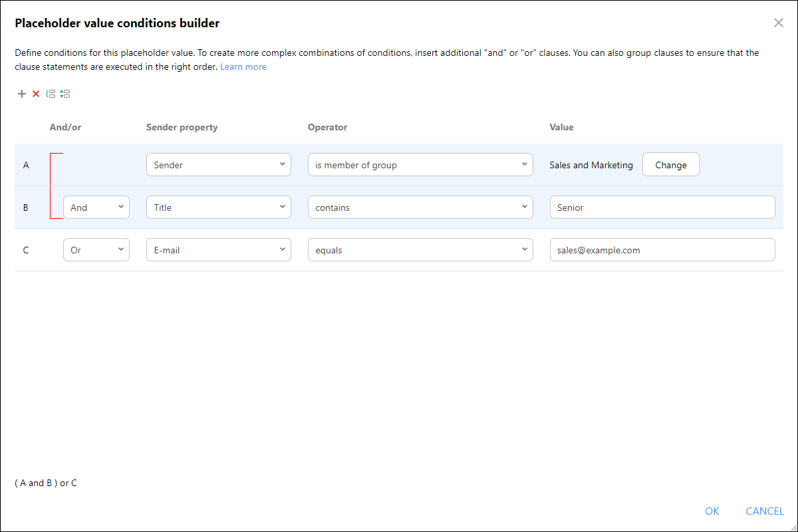This screenshot has height=532, width=798.
Task: Click the OK button
Action: (712, 511)
